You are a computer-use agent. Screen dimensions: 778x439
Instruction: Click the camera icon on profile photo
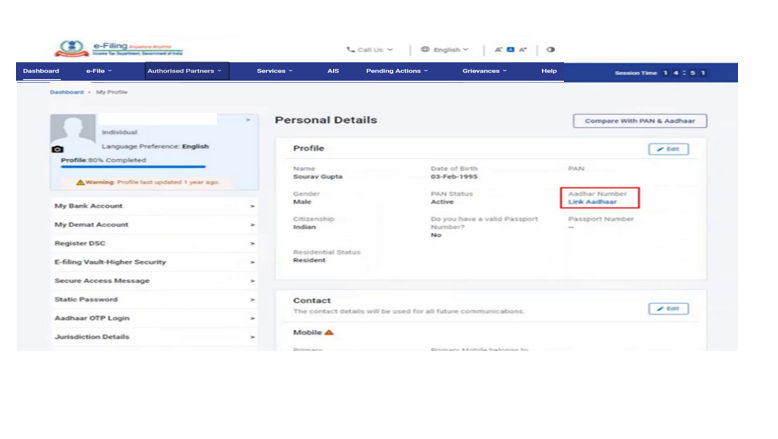(x=57, y=149)
